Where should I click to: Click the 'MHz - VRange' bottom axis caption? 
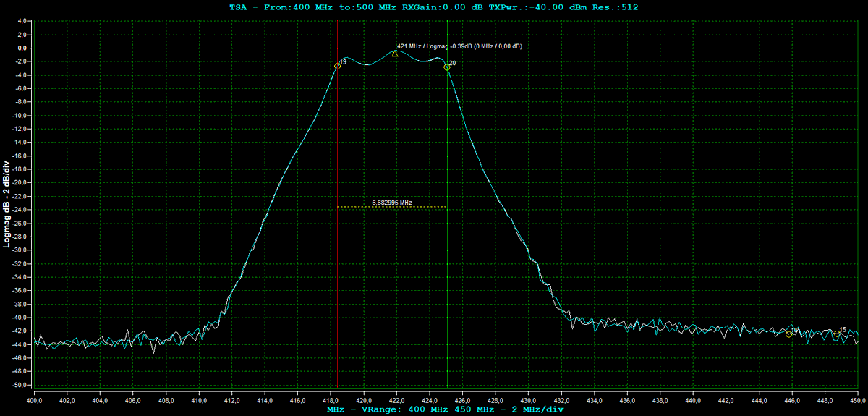[444, 409]
